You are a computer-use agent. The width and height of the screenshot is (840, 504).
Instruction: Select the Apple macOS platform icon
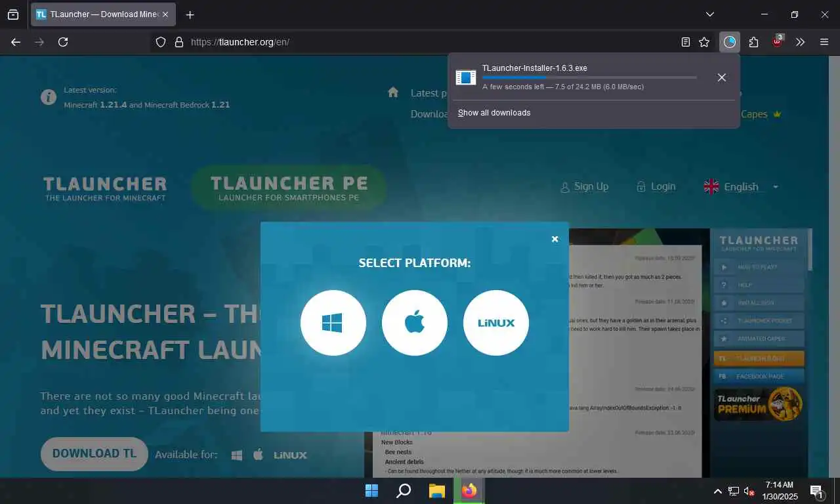pyautogui.click(x=415, y=323)
